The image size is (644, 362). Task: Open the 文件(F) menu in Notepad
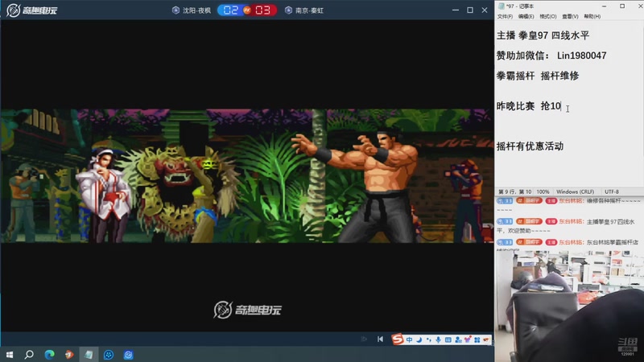tap(505, 16)
